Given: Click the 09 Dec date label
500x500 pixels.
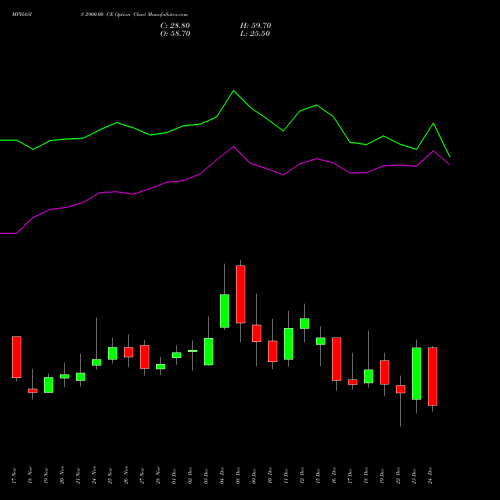Looking at the screenshot, I should (x=254, y=476).
